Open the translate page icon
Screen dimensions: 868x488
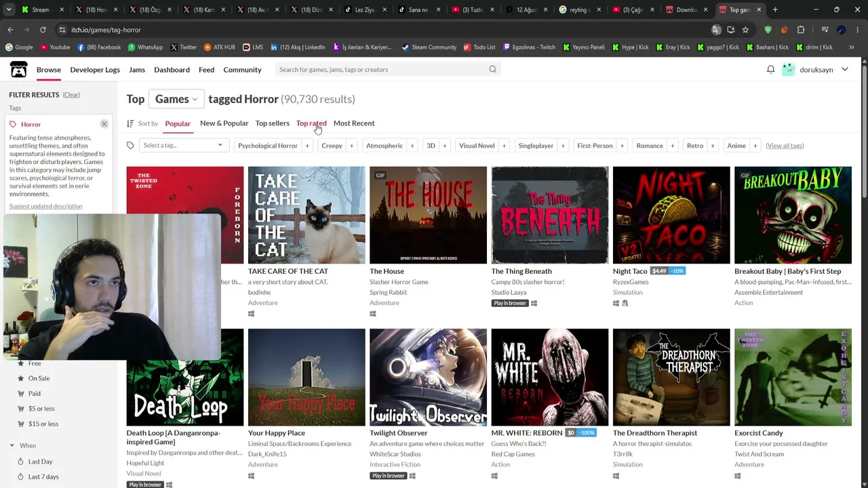[716, 30]
